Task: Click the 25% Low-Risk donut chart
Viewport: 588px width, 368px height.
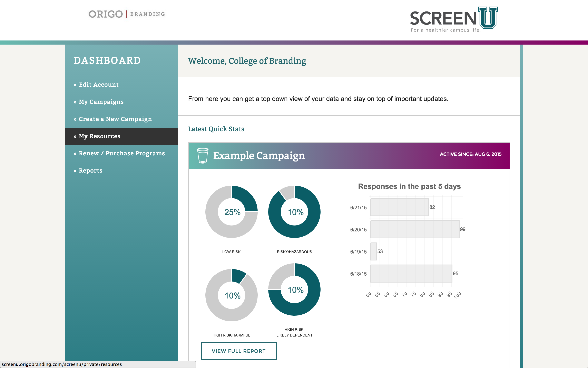Action: point(232,212)
